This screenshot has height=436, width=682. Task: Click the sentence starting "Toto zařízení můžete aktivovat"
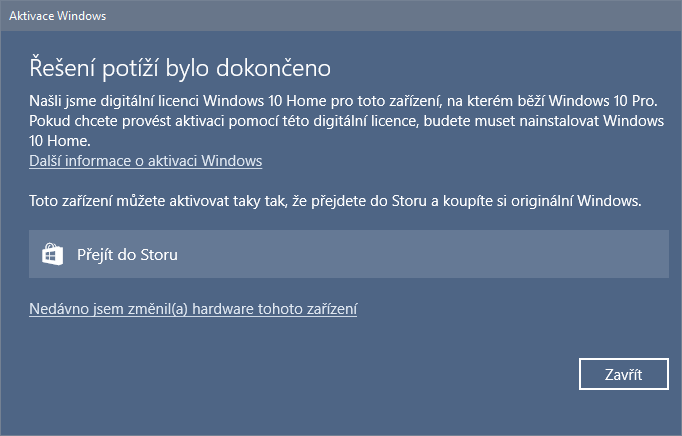click(335, 201)
